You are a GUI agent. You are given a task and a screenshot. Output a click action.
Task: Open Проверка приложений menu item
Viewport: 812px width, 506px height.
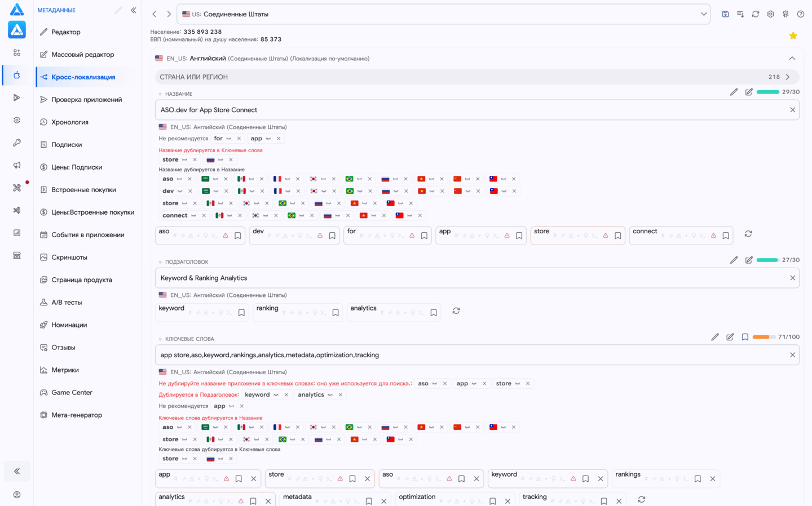[x=87, y=100]
